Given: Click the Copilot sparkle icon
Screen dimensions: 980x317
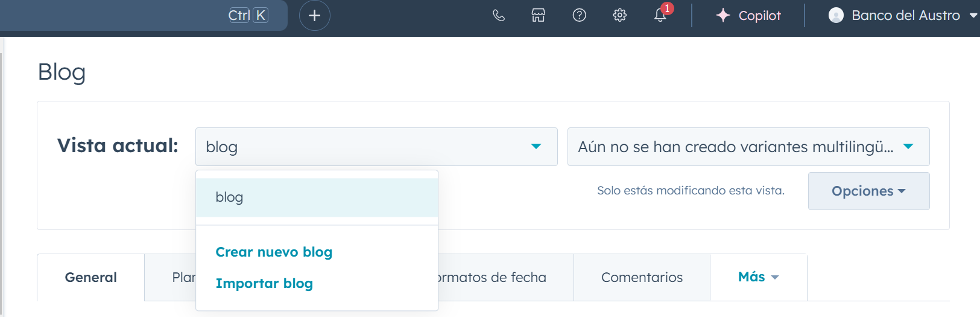Looking at the screenshot, I should click(723, 16).
